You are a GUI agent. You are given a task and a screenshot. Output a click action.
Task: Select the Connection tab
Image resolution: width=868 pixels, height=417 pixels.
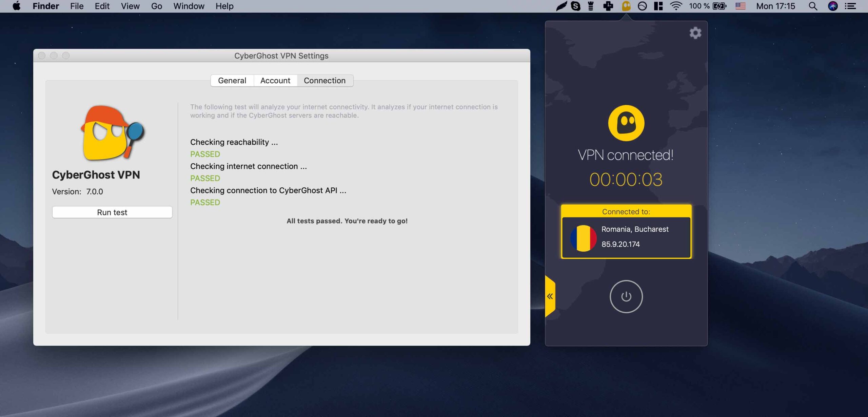(324, 81)
